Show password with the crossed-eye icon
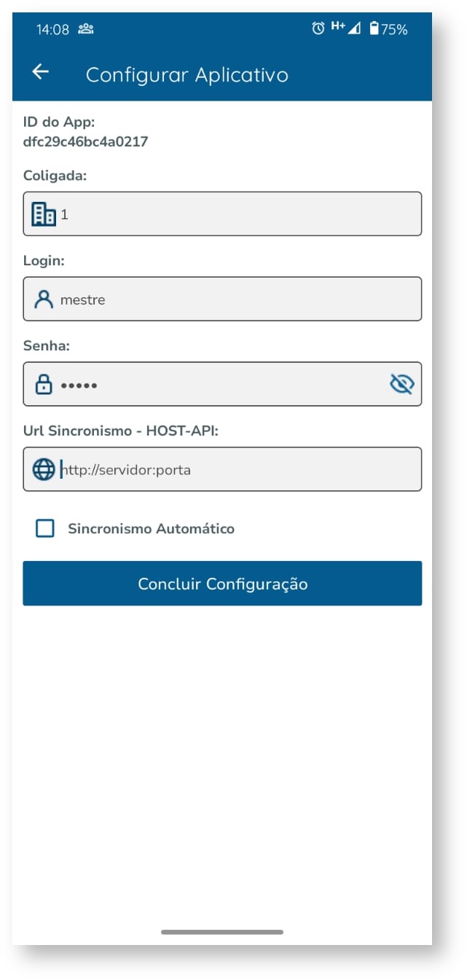Viewport: 467px width, 980px height. click(401, 384)
